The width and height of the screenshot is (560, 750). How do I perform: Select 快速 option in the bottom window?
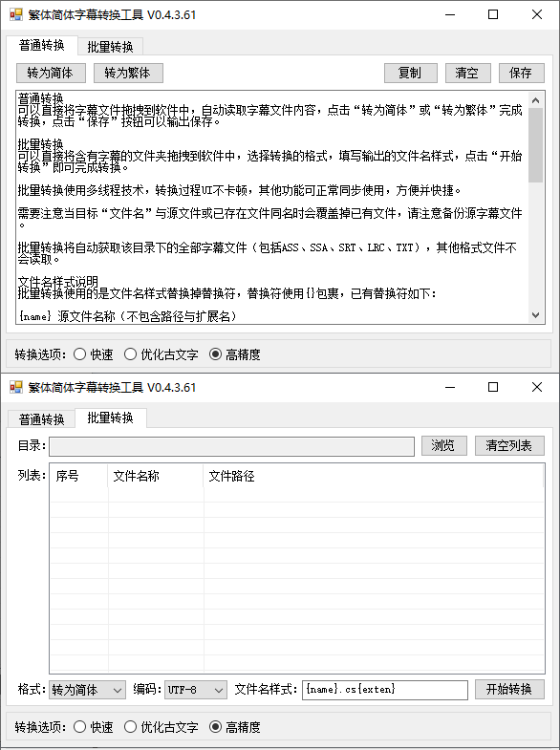[94, 727]
